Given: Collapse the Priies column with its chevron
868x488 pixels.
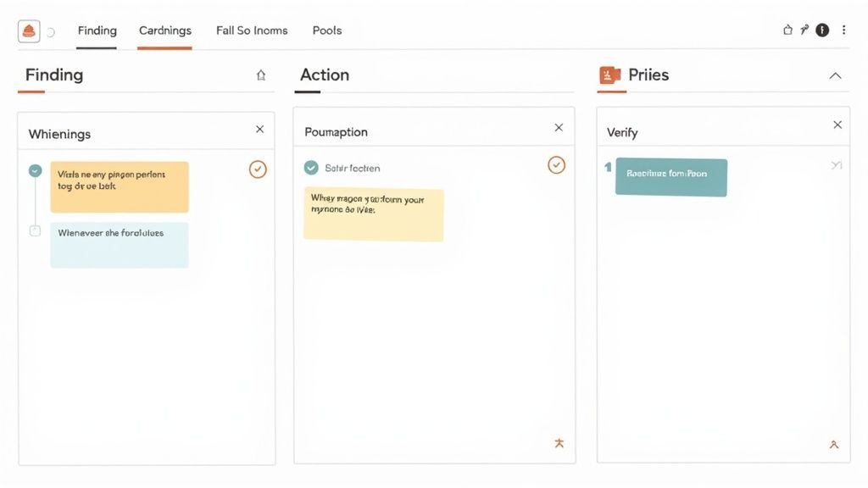Looking at the screenshot, I should [x=836, y=75].
